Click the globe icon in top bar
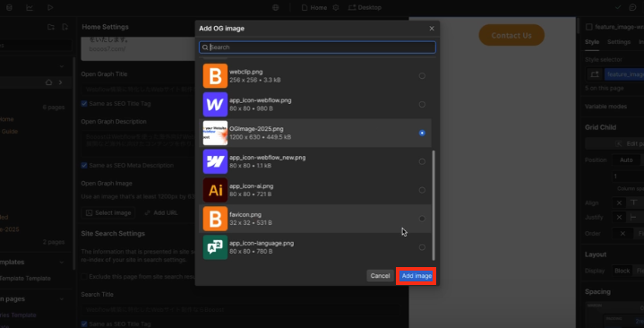The width and height of the screenshot is (644, 328). pos(276,7)
